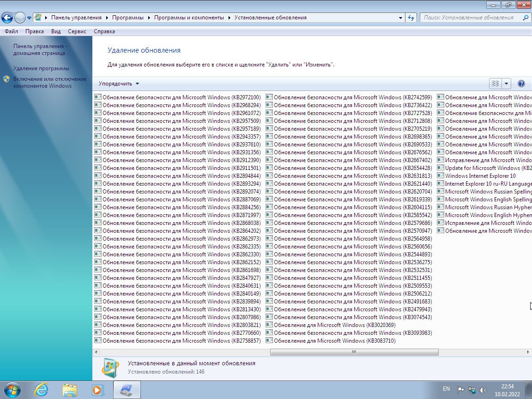Select update KB3020369

331,325
